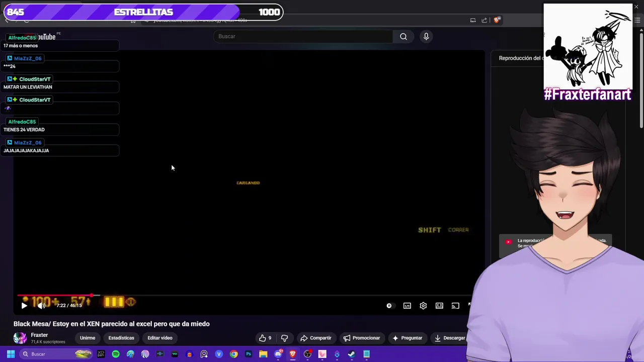Dislike the video with thumbs down
This screenshot has height=362, width=644.
(284, 338)
